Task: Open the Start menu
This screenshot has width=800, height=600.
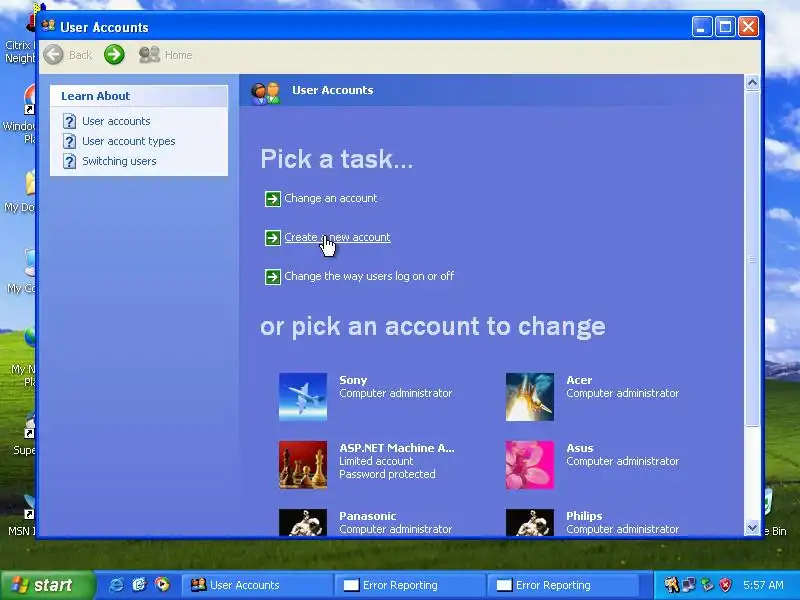Action: tap(47, 585)
